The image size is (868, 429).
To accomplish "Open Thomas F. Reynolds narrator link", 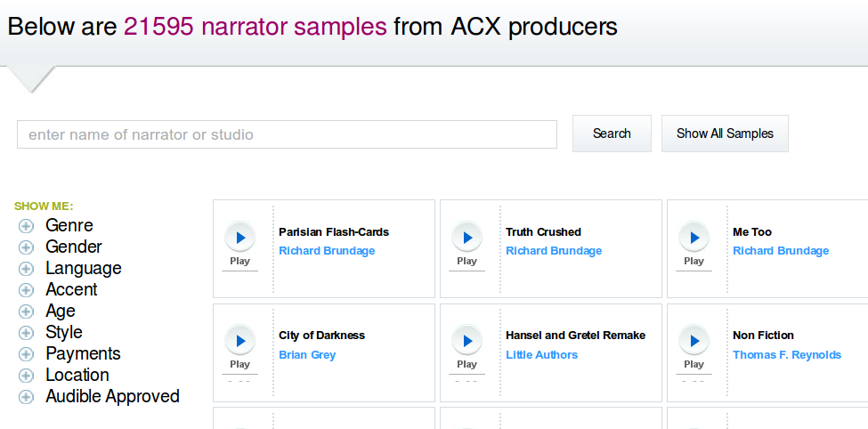I will click(786, 355).
